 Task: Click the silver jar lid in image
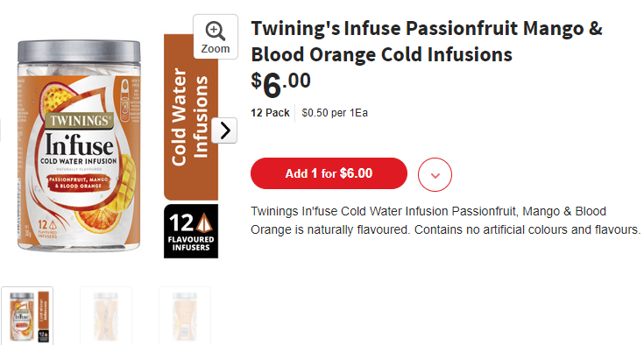tap(79, 52)
